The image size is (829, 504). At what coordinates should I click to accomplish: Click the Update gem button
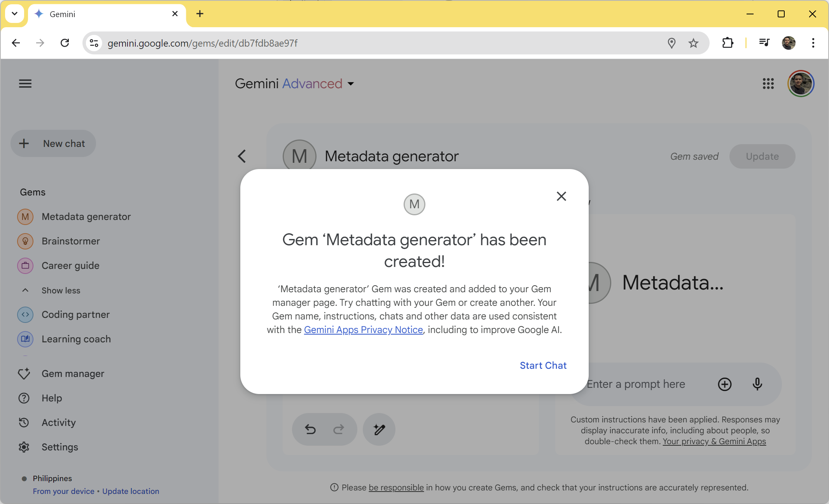(x=762, y=156)
